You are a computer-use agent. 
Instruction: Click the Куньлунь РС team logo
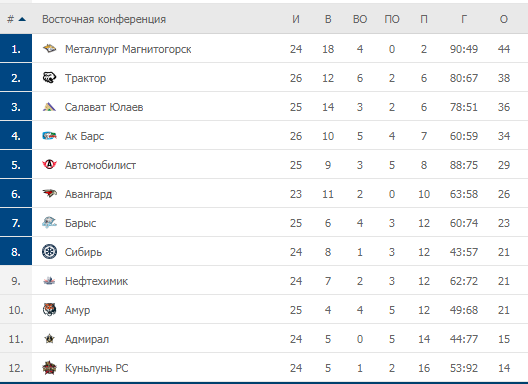50,368
